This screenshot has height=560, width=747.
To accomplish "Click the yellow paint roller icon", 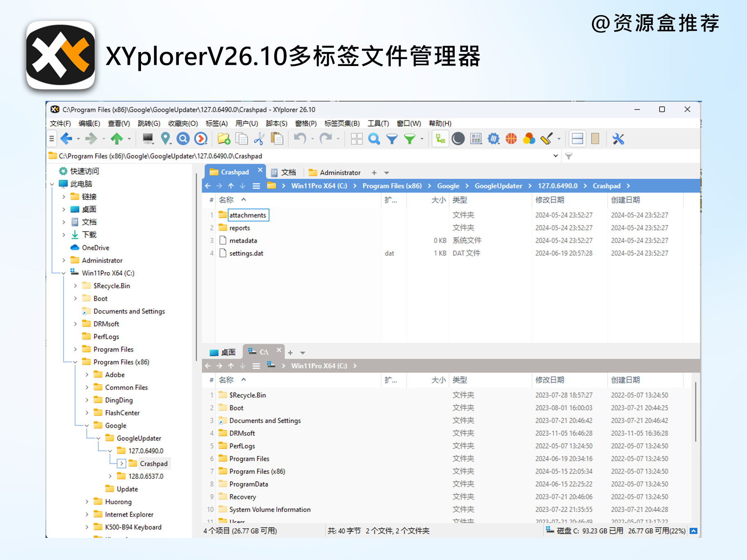I will click(x=547, y=139).
